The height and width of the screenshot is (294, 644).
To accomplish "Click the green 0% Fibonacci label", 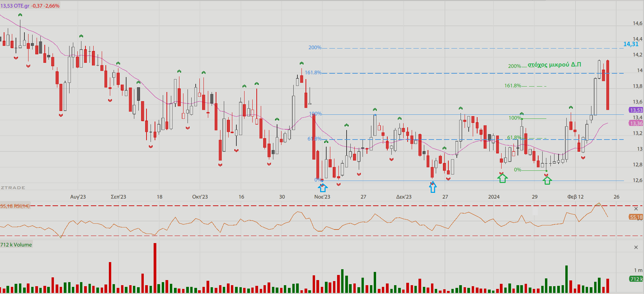I will 518,170.
